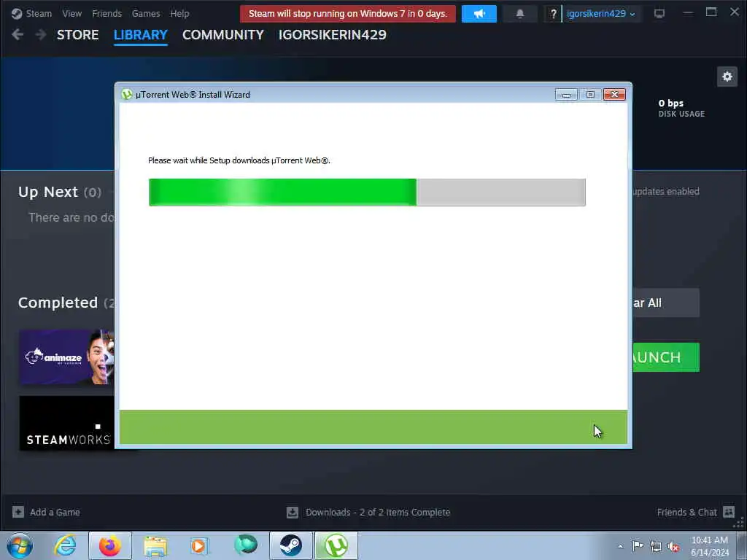Screen dimensions: 747x560
Task: Open the Friends menu
Action: (107, 13)
